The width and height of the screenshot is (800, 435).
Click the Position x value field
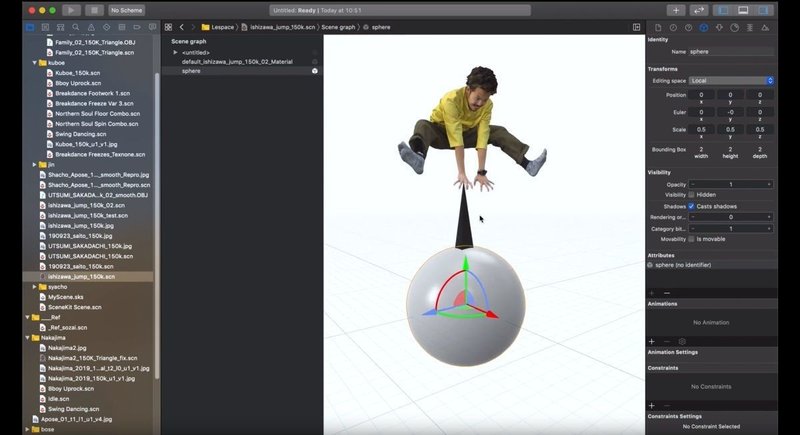pyautogui.click(x=701, y=95)
